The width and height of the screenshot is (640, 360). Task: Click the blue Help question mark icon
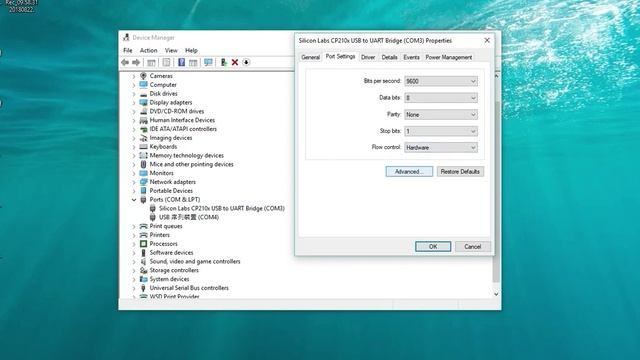click(x=182, y=62)
